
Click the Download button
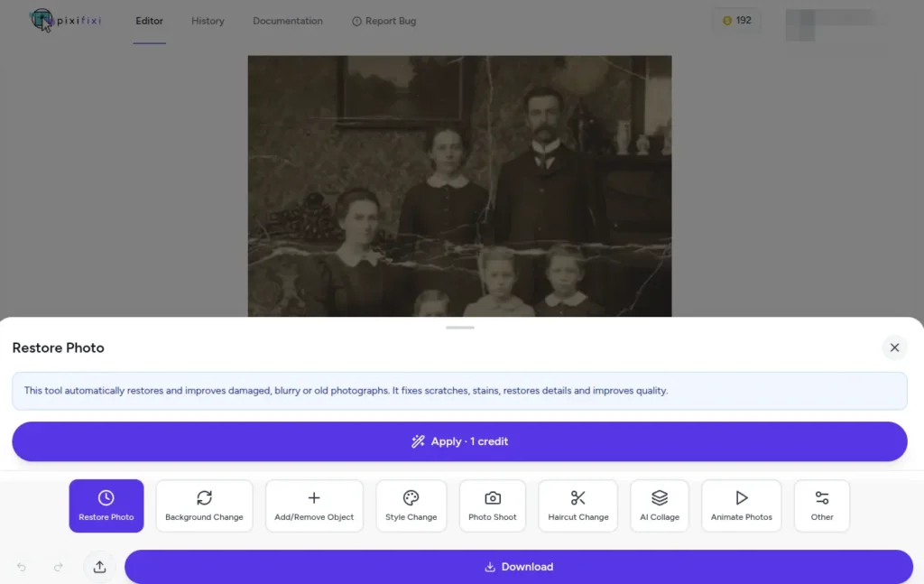(x=519, y=567)
